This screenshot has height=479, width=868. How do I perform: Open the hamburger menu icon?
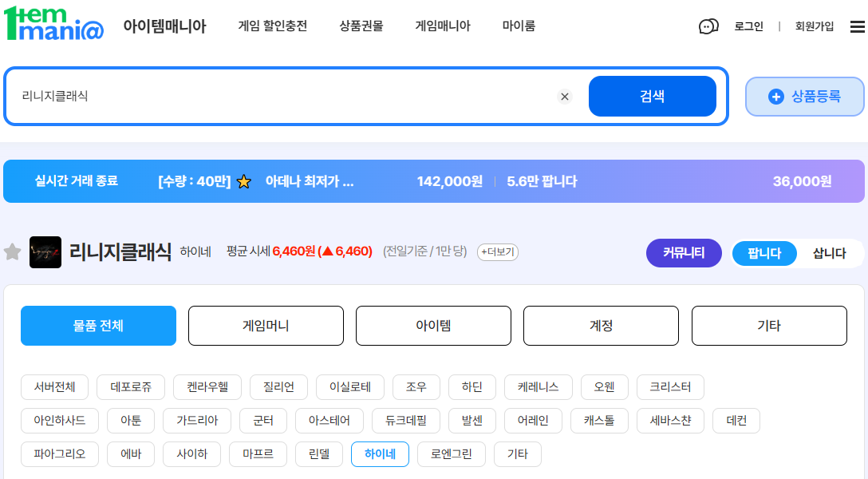pos(858,26)
